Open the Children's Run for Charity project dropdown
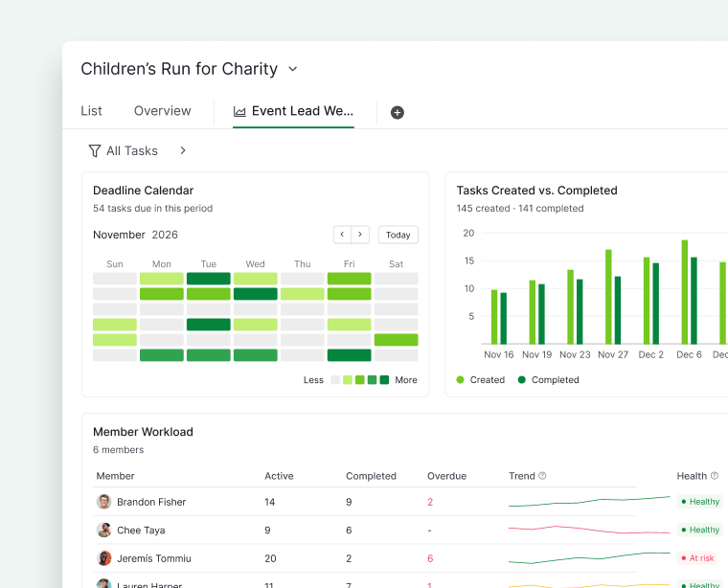The height and width of the screenshot is (588, 728). click(x=292, y=69)
